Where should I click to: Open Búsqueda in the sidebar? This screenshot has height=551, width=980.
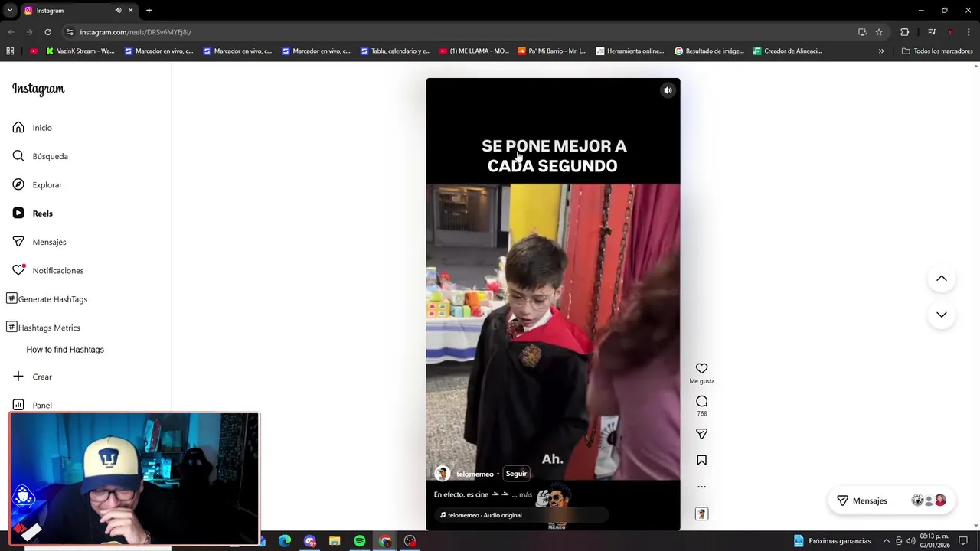50,156
